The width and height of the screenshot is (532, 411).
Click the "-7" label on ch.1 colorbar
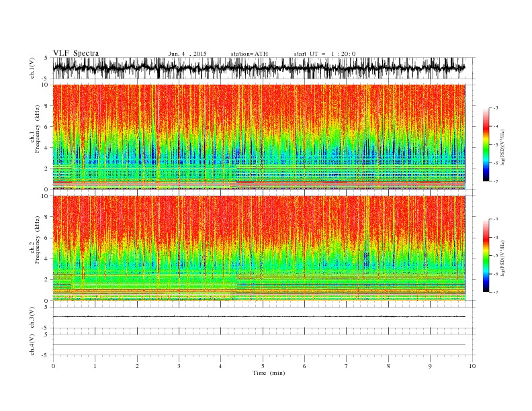(x=496, y=181)
